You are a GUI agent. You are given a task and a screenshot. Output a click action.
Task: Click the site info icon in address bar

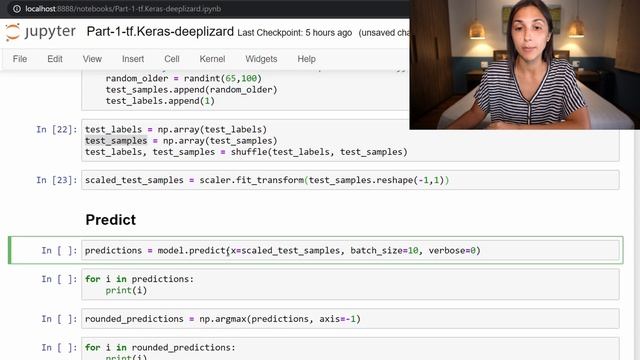click(x=17, y=9)
